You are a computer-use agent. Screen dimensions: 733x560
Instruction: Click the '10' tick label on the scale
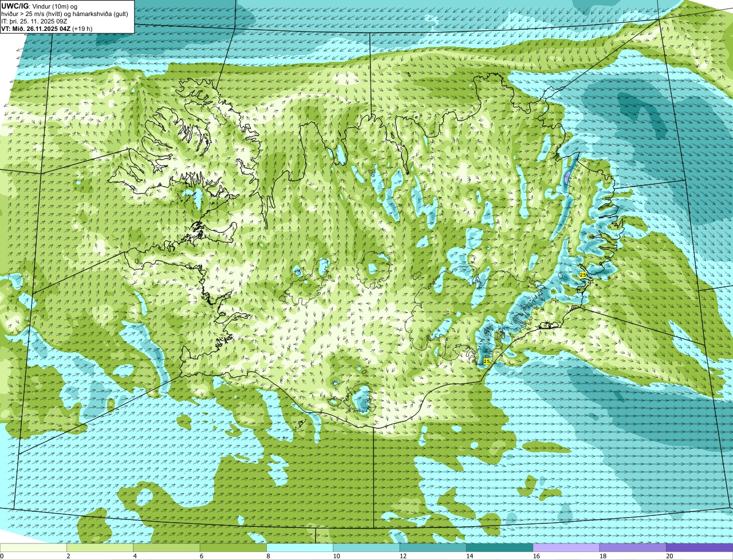pos(336,556)
